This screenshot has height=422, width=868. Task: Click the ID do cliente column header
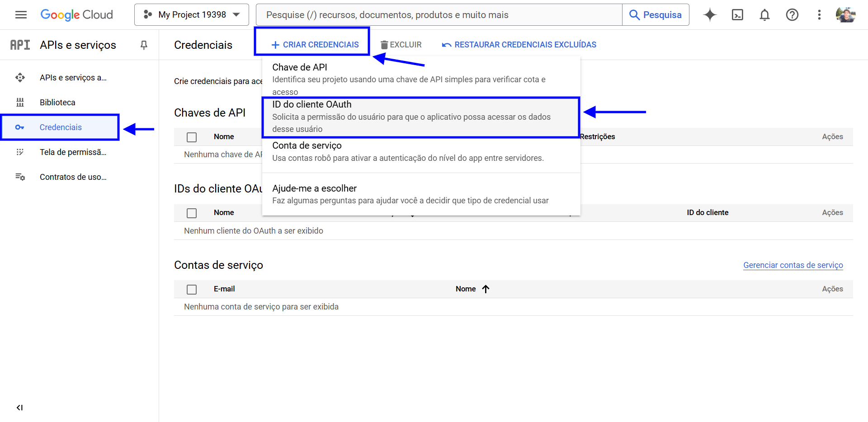[x=708, y=213]
